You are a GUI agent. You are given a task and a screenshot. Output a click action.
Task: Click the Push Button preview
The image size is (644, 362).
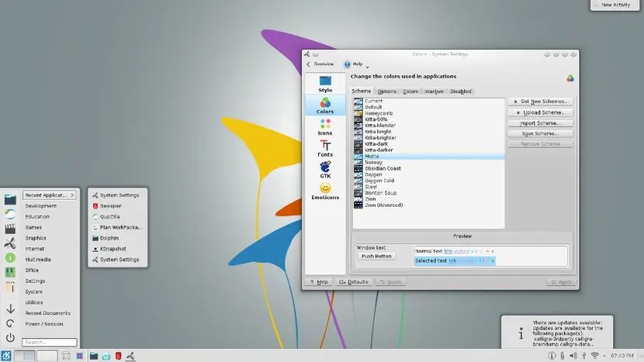click(x=376, y=256)
